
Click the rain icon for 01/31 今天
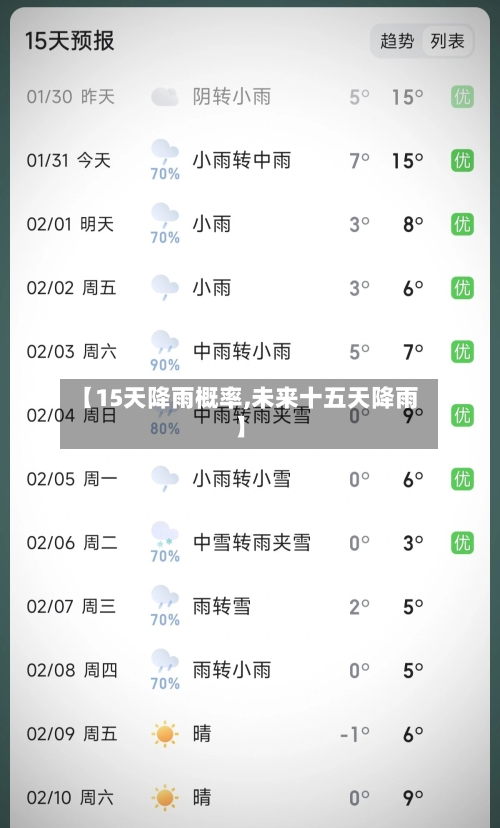click(165, 152)
